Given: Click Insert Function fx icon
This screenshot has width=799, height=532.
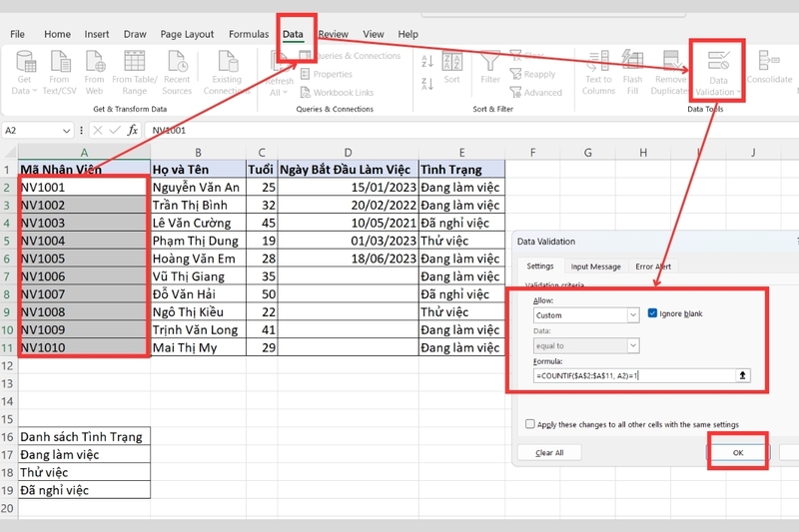Looking at the screenshot, I should tap(133, 131).
